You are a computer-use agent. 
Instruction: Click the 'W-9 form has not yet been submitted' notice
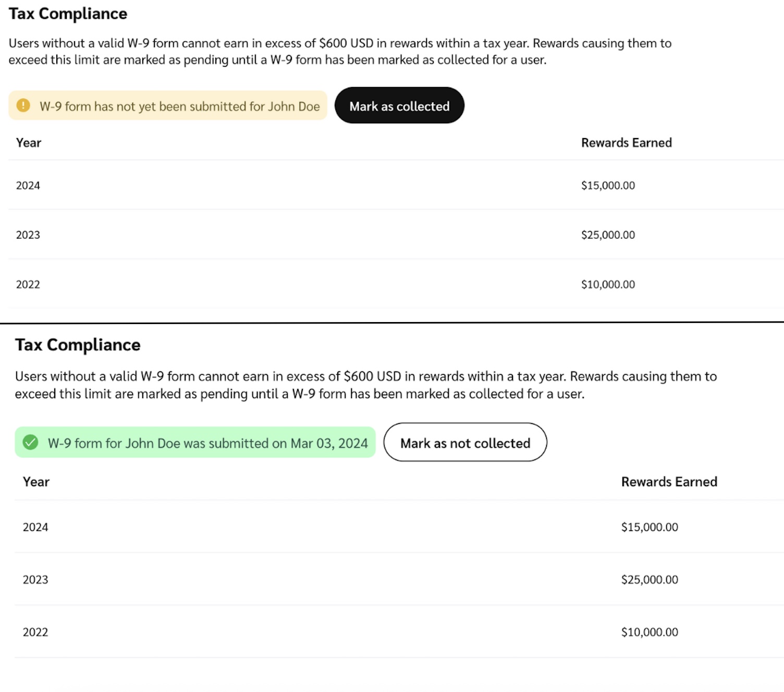[x=179, y=106]
